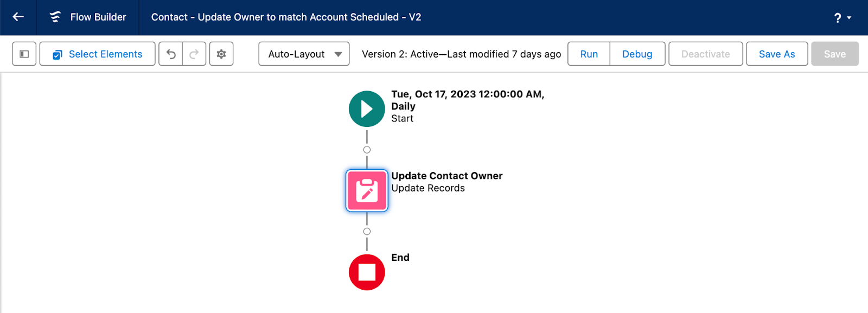Click the flow name title text
Viewport: 868px width, 313px height.
pyautogui.click(x=286, y=17)
